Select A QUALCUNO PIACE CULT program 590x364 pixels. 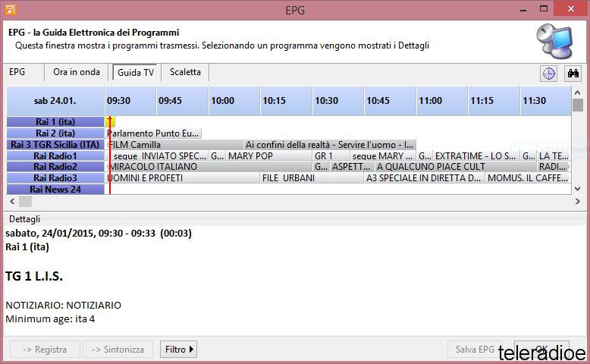tap(456, 166)
